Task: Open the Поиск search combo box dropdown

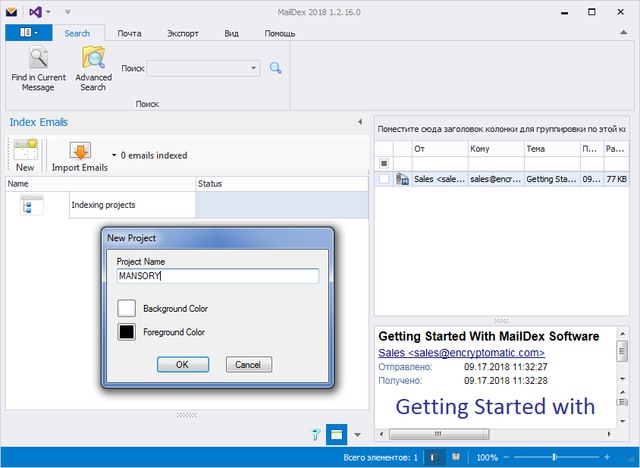Action: 254,68
